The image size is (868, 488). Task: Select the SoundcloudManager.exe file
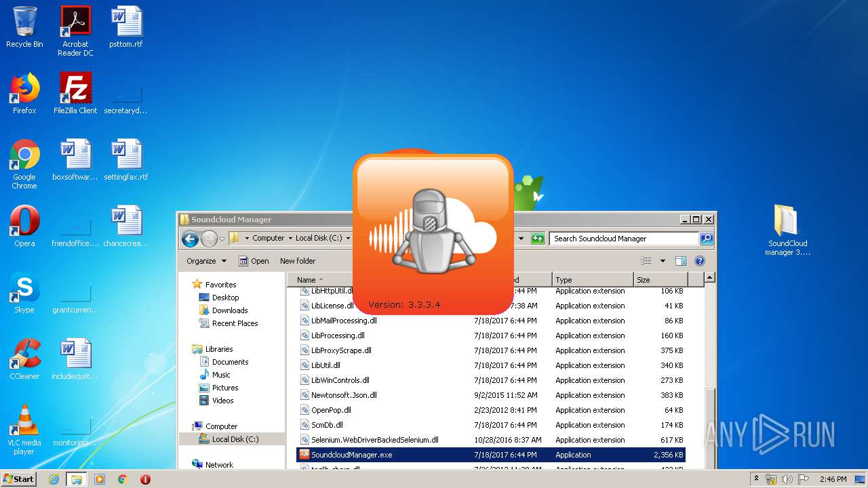point(491,455)
